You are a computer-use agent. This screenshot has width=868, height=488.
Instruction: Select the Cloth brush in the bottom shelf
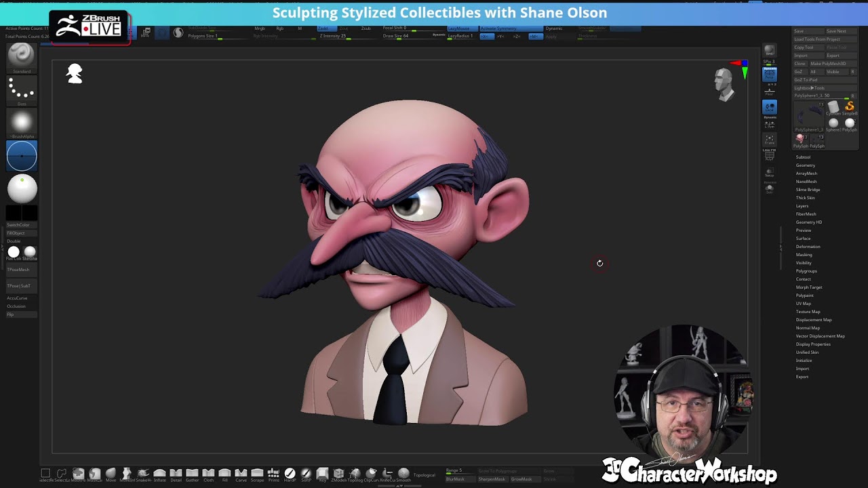(208, 474)
